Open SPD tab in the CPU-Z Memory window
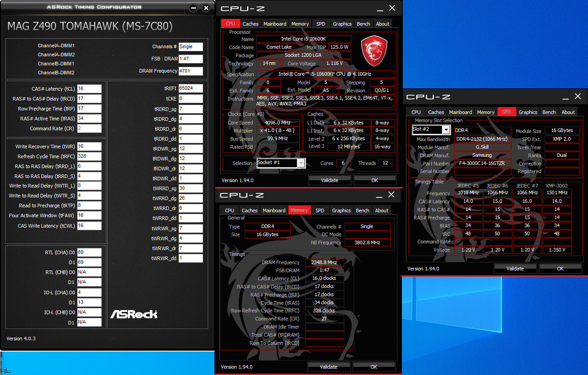This screenshot has height=375, width=588. coord(320,210)
